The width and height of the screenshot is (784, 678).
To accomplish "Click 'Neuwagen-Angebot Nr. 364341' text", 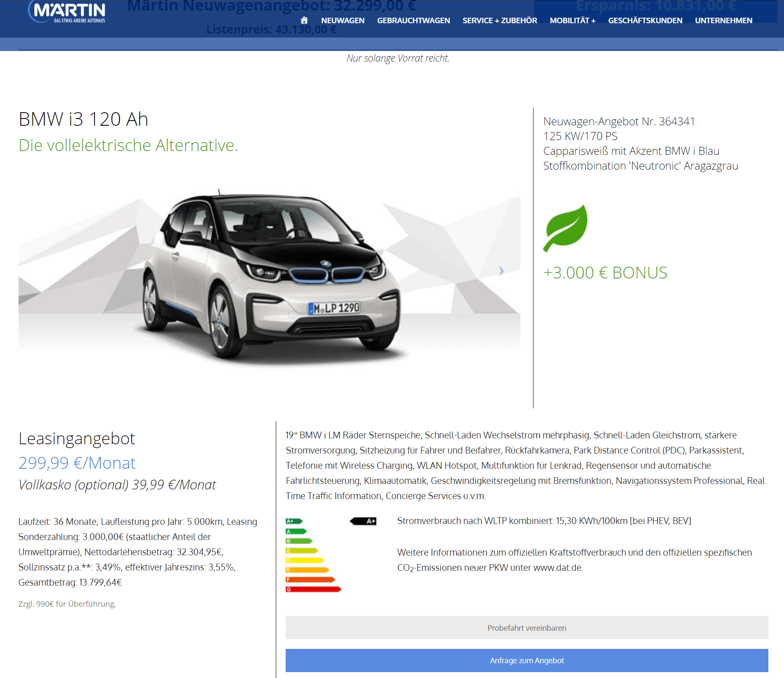I will coord(619,122).
